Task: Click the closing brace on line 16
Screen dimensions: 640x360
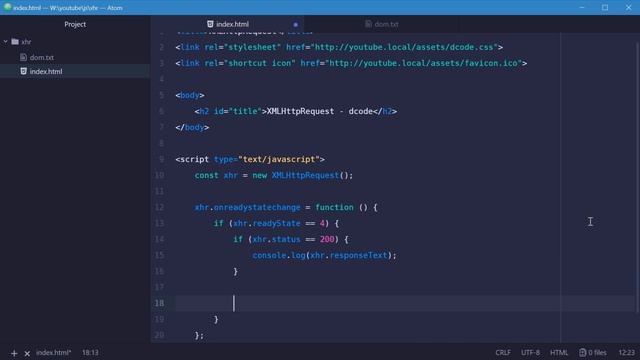Action: [236, 271]
